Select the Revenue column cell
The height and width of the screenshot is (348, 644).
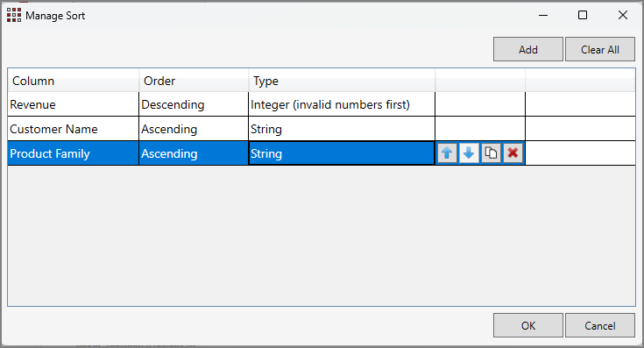point(73,104)
